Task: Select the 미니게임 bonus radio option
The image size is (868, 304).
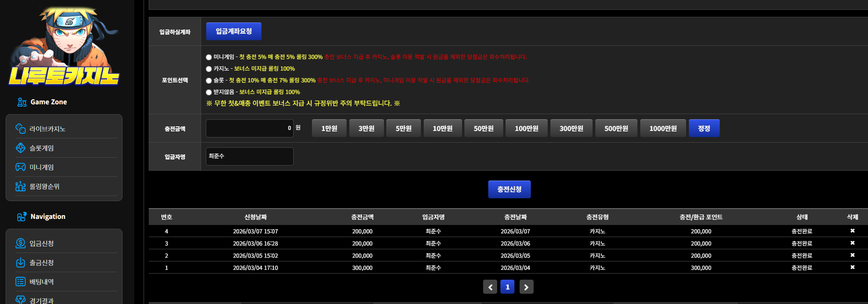Action: tap(209, 57)
